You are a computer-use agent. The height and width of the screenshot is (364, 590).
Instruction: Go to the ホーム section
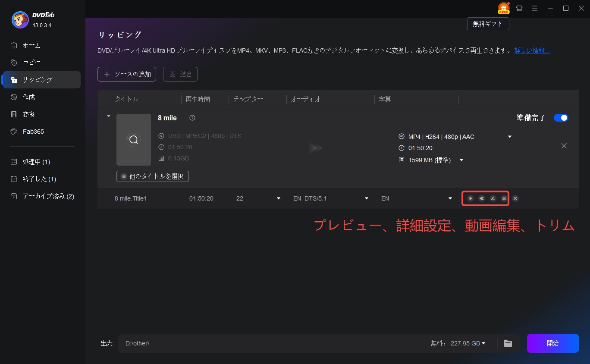pyautogui.click(x=41, y=45)
